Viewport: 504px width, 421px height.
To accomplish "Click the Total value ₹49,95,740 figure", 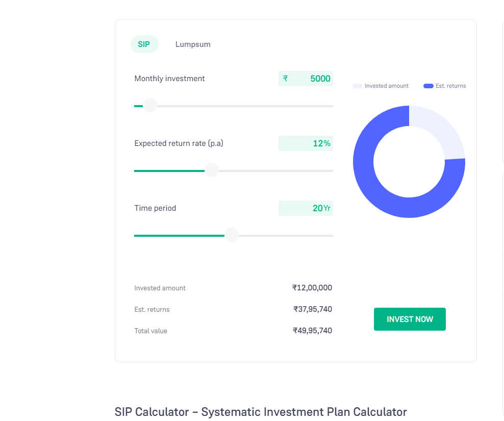I will pyautogui.click(x=312, y=331).
